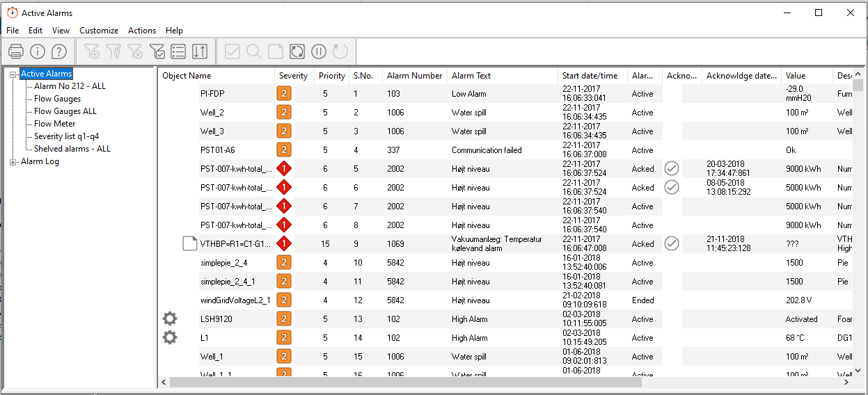The height and width of the screenshot is (395, 868).
Task: Click the note icon on VTHBP row
Action: [x=189, y=243]
